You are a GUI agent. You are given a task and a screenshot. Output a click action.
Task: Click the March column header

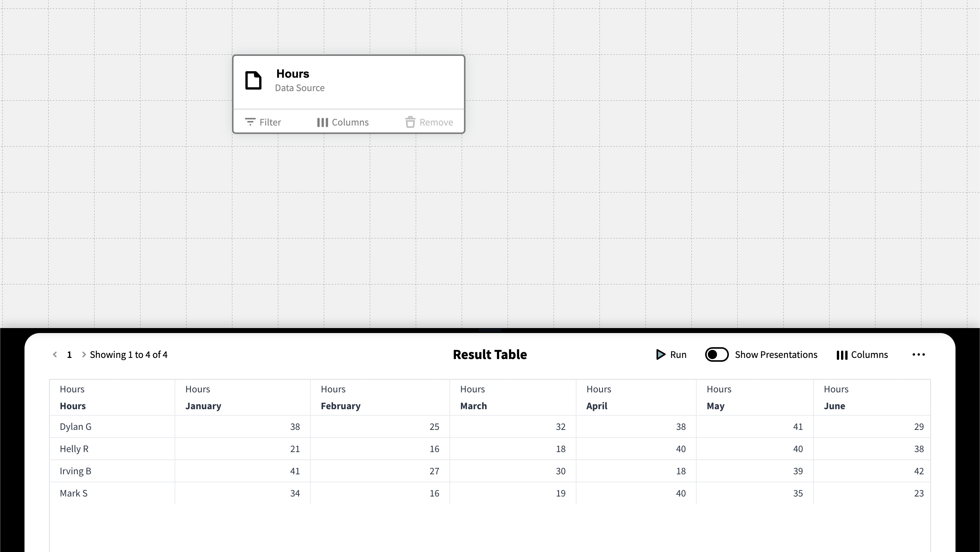click(x=473, y=406)
